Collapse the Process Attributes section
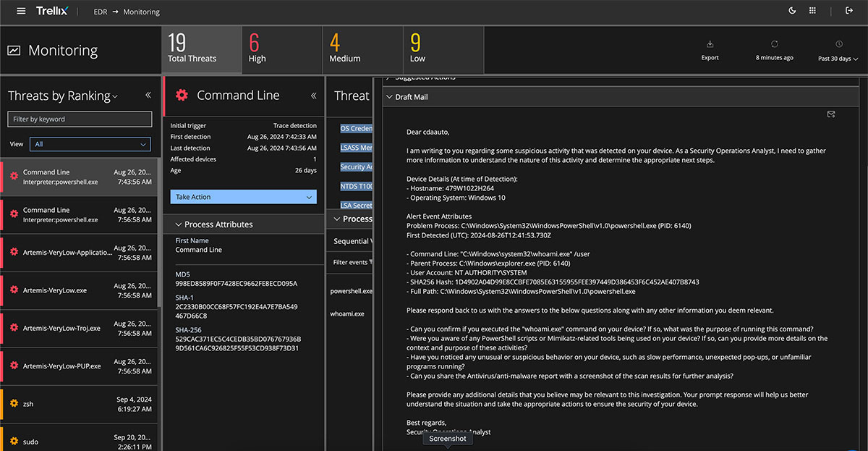 click(x=179, y=224)
